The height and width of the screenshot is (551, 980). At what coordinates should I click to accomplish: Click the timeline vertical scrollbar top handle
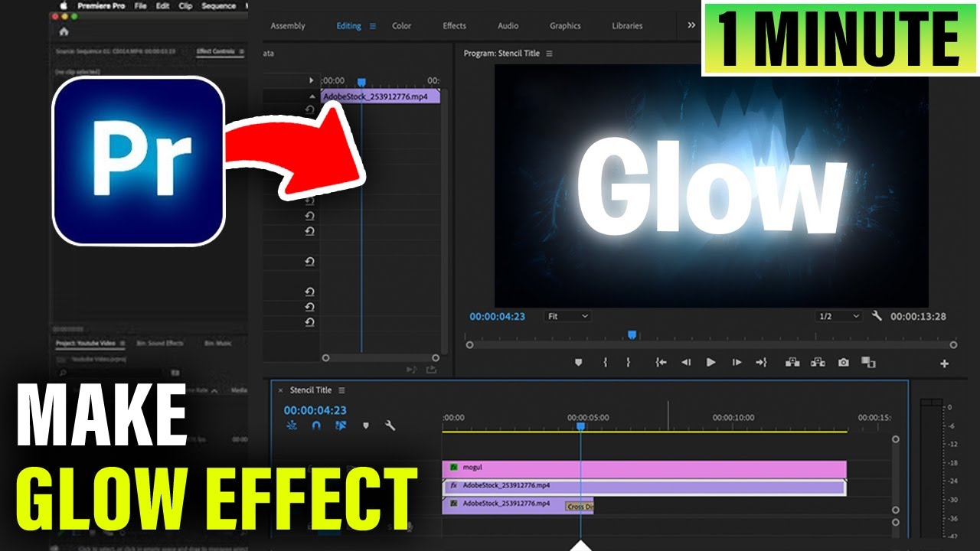(896, 439)
